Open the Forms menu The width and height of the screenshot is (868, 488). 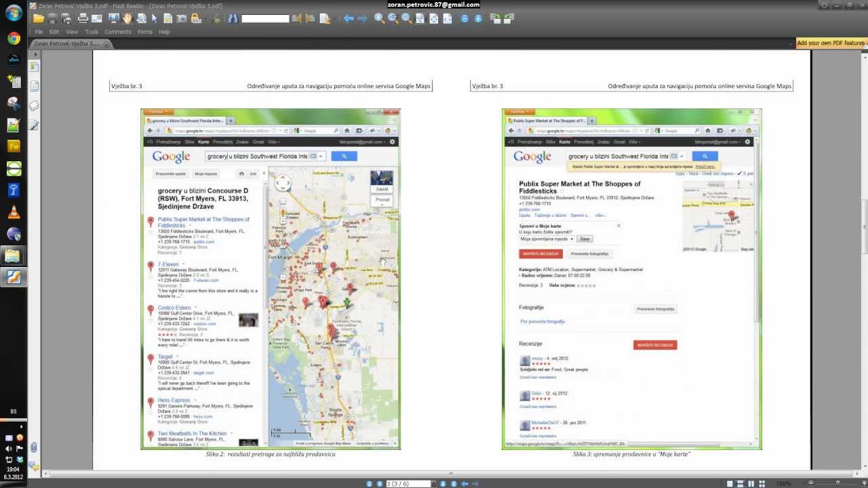click(145, 32)
